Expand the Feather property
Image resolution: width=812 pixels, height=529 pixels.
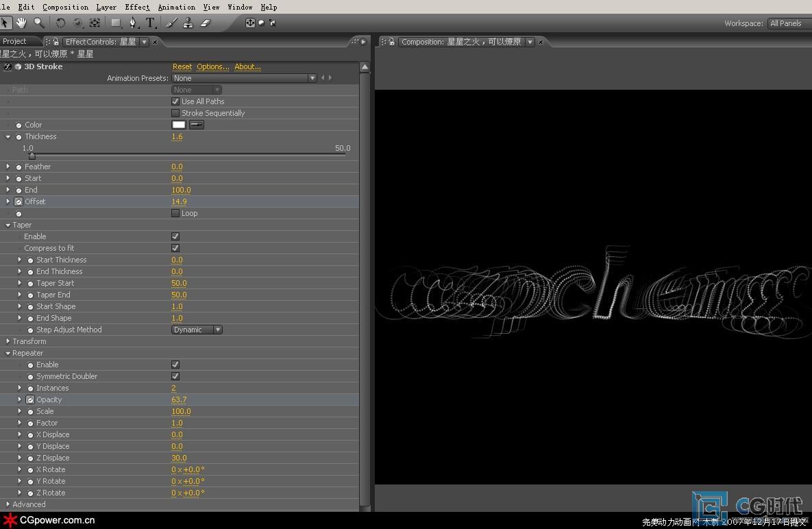(8, 167)
